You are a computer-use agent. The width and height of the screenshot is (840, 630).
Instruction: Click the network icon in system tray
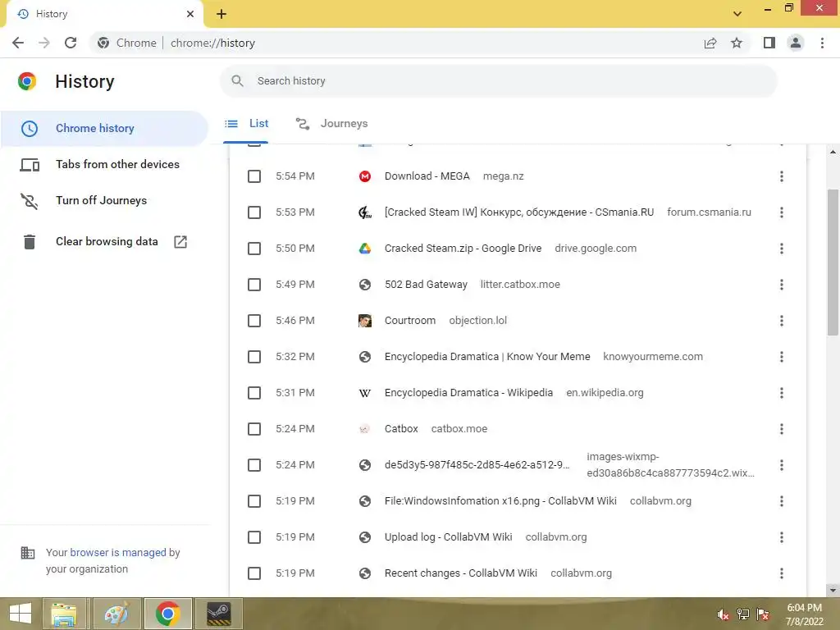point(743,614)
